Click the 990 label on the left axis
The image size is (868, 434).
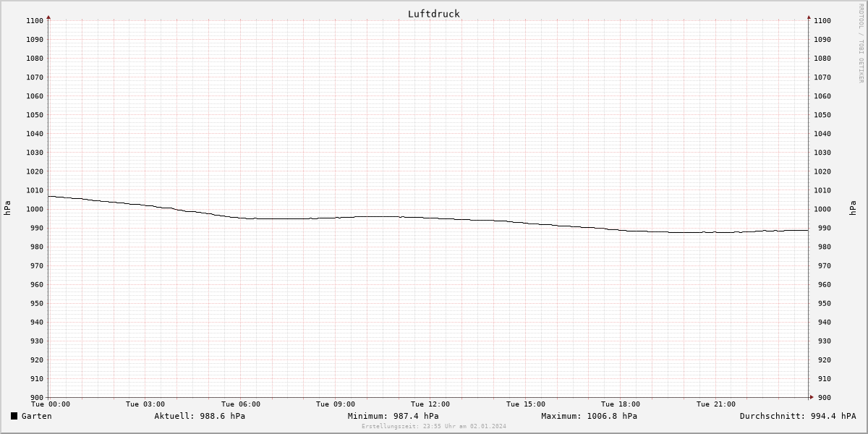[x=37, y=228]
